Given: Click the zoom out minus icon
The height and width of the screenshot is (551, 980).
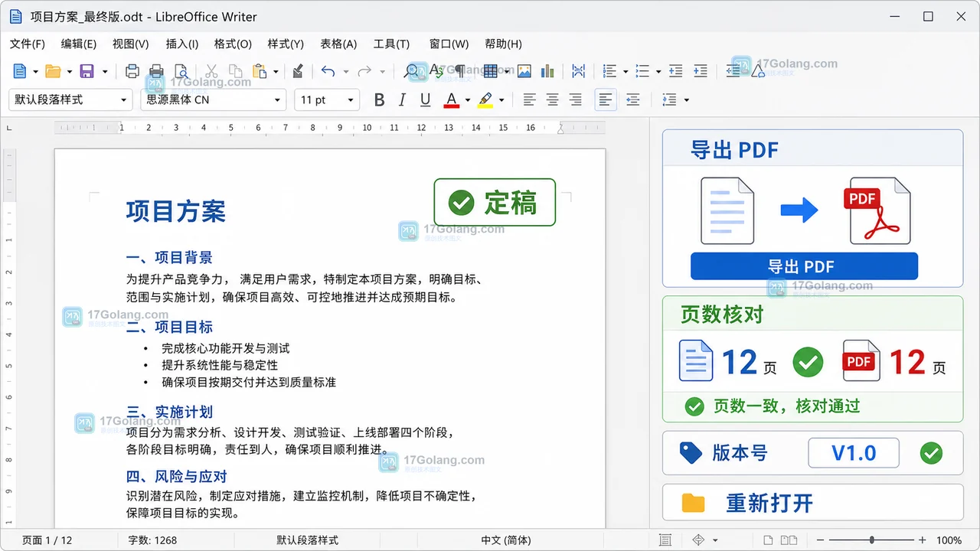Looking at the screenshot, I should coord(819,540).
